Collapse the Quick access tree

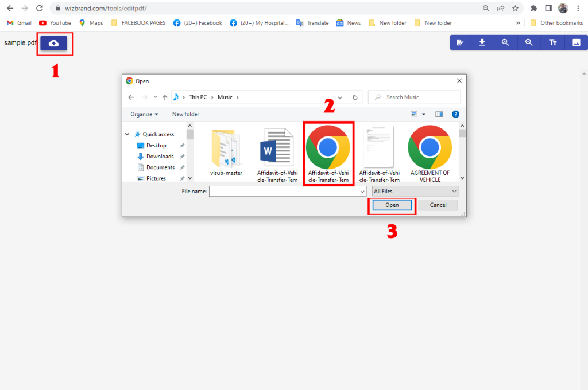127,134
